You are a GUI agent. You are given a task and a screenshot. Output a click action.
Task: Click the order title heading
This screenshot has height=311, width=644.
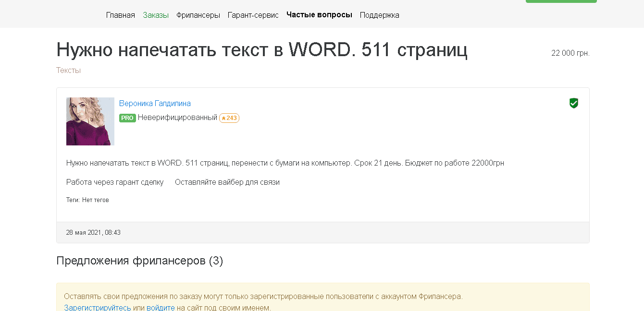(x=262, y=50)
